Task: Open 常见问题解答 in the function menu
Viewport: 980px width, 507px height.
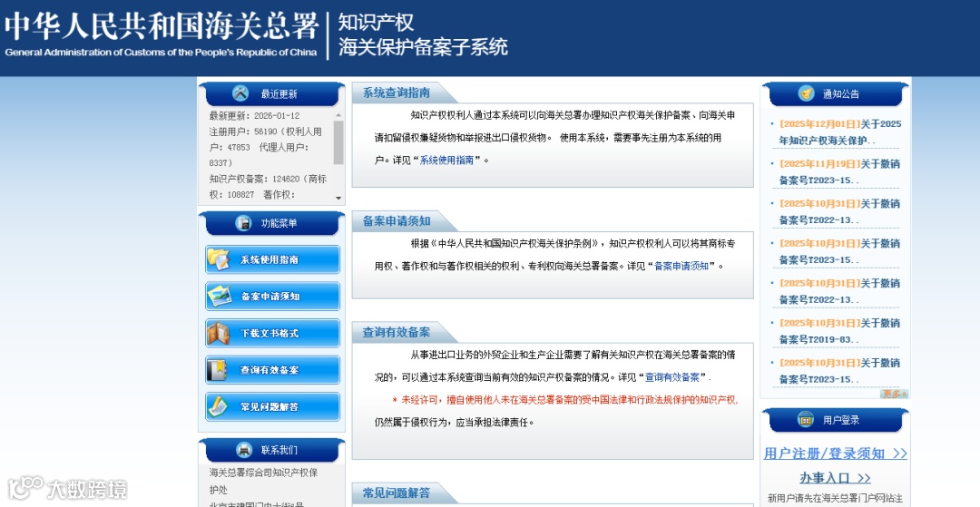Action: click(272, 406)
